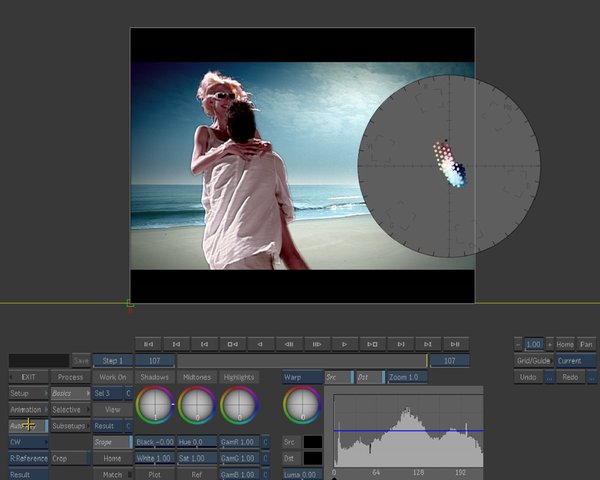600x480 pixels.
Task: Click the Shadows color wheel
Action: point(154,405)
